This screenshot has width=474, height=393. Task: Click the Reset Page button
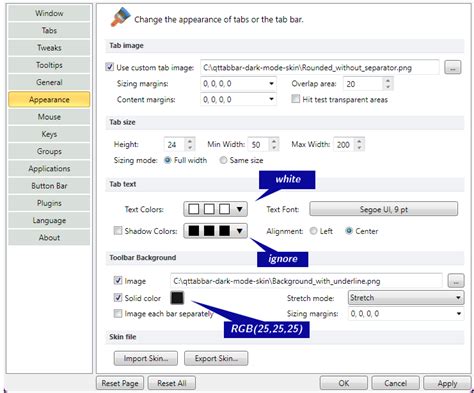[120, 383]
